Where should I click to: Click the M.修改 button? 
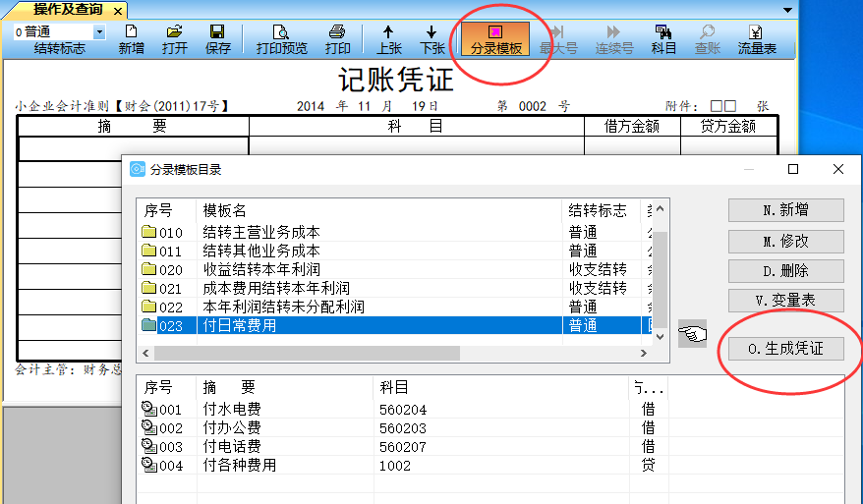[785, 241]
